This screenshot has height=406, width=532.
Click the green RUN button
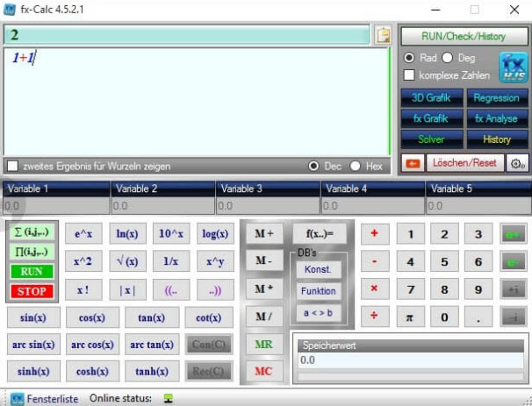click(x=32, y=272)
